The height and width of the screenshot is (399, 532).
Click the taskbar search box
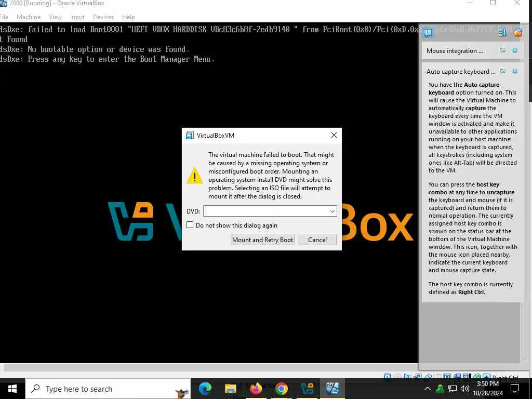tap(108, 389)
